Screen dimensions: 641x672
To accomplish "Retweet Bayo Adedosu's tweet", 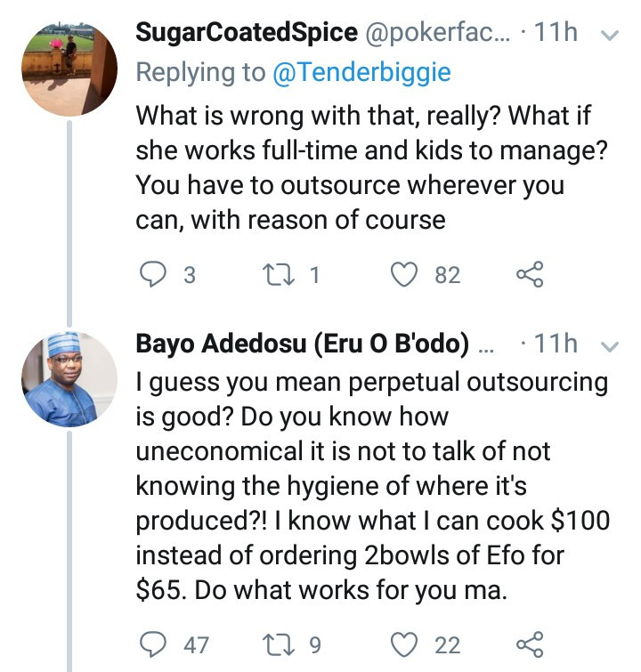I will (x=280, y=644).
